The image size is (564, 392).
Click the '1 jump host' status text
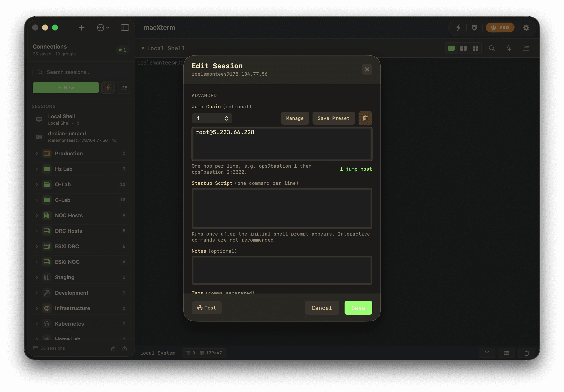(x=356, y=169)
